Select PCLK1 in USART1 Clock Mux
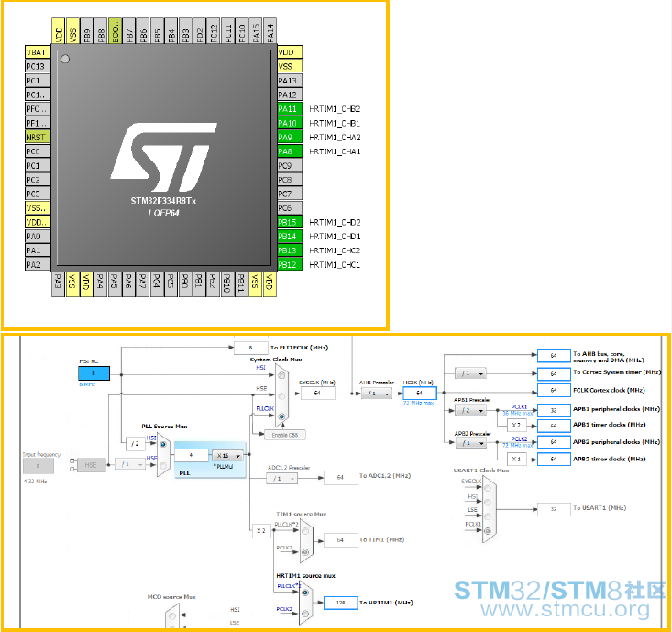 (488, 531)
